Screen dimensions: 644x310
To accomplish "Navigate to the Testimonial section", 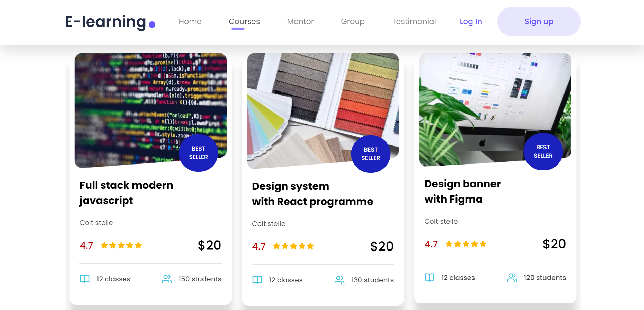I will coord(414,21).
